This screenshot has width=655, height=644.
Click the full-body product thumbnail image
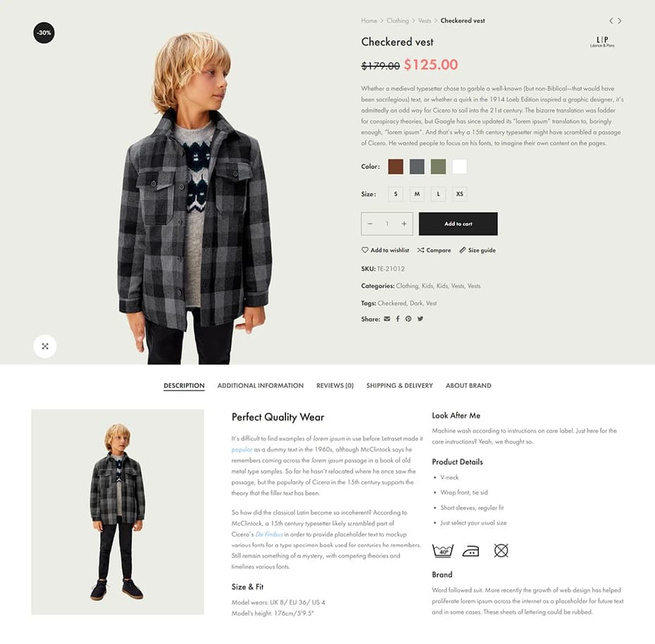point(118,512)
